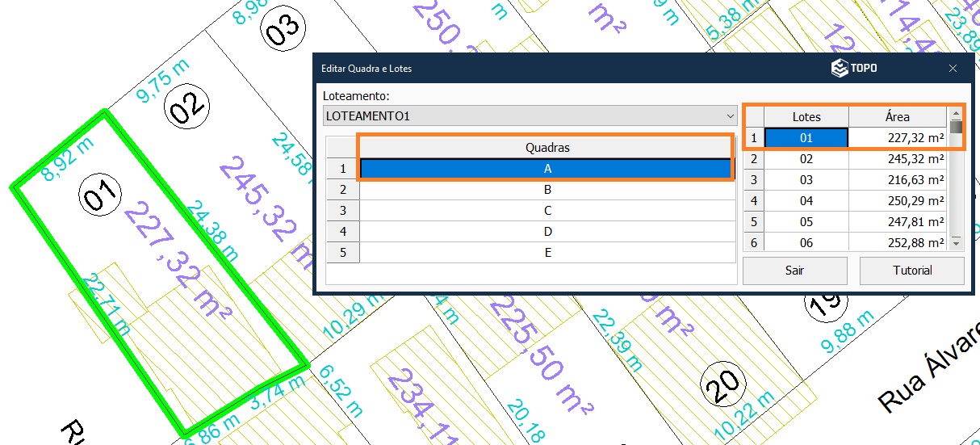
Task: Click the Lotes scrollbar up arrow
Action: (x=956, y=115)
